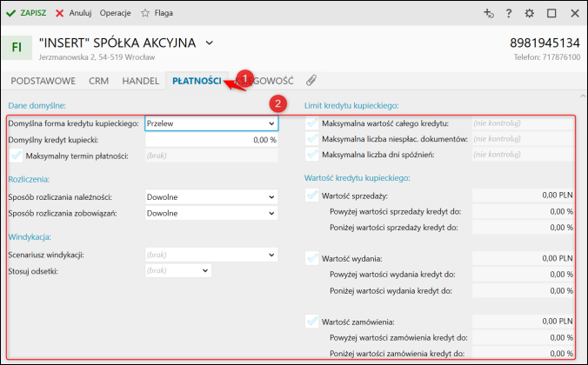Open Domyślna forma kredytu kupieckiego dropdown
This screenshot has height=365, width=588.
[211, 123]
